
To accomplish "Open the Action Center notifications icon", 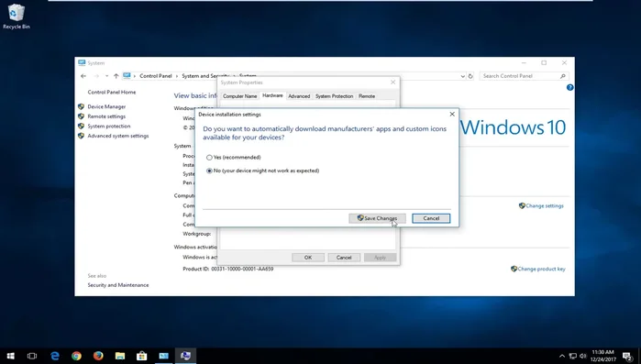I will (x=627, y=357).
